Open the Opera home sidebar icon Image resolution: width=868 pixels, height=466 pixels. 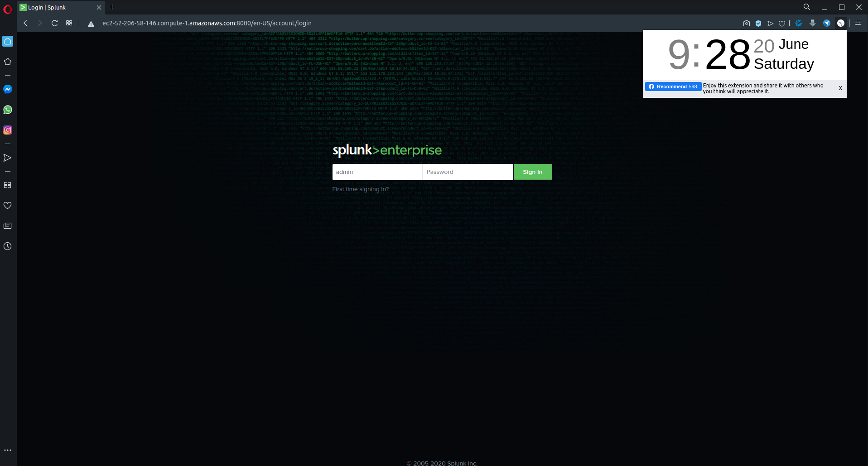8,41
